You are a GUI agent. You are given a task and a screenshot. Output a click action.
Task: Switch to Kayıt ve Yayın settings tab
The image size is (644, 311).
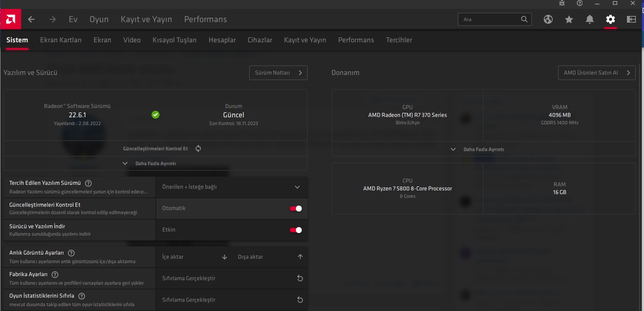pyautogui.click(x=305, y=40)
